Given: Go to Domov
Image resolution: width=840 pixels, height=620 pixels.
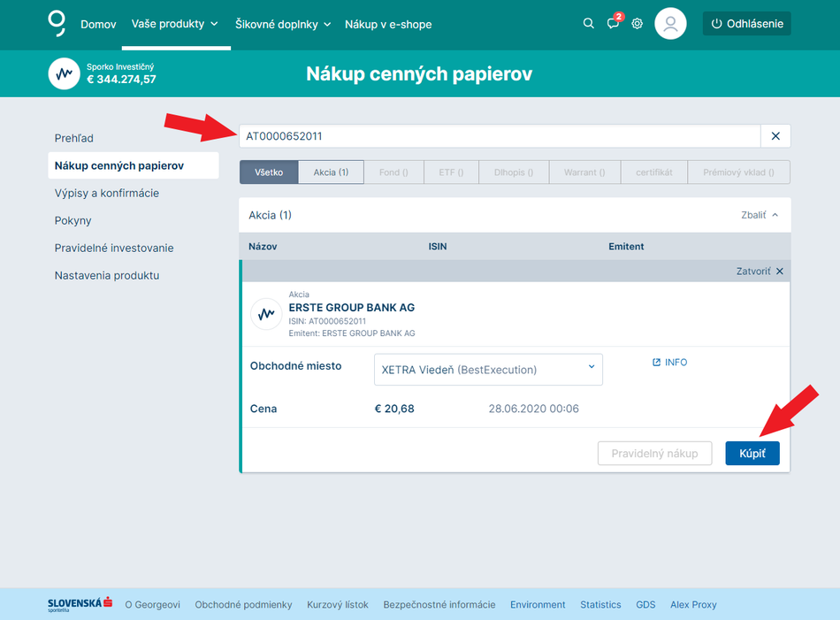Looking at the screenshot, I should (98, 24).
